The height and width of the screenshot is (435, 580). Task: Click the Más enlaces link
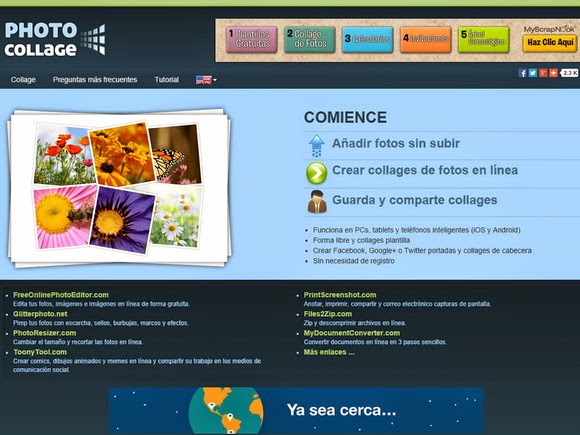(x=329, y=352)
